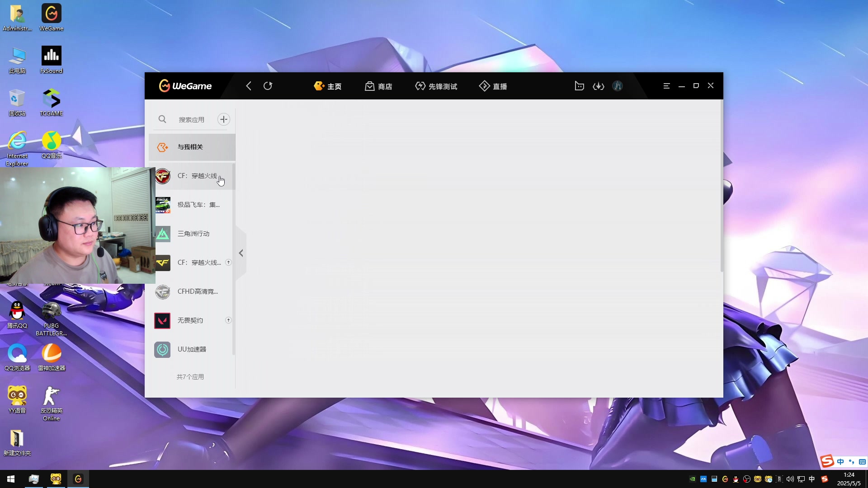Switch to the 先锋测试 tab
Image resolution: width=868 pixels, height=488 pixels.
(x=436, y=86)
